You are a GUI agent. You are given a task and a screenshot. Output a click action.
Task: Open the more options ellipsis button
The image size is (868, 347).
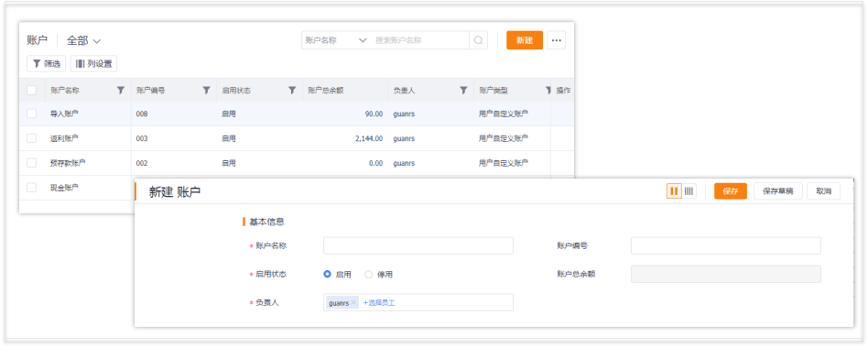[x=557, y=40]
